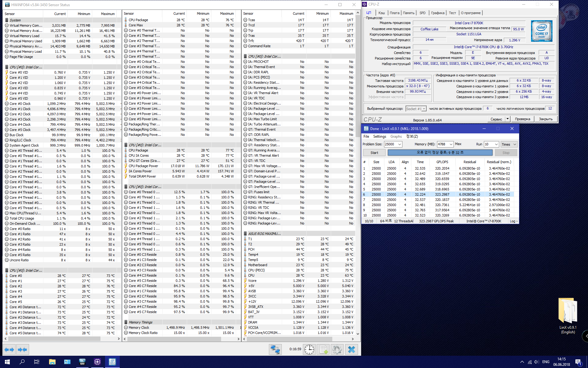Viewport: 588px width, 368px height.
Task: Launch File Explorer from taskbar
Action: coord(52,362)
